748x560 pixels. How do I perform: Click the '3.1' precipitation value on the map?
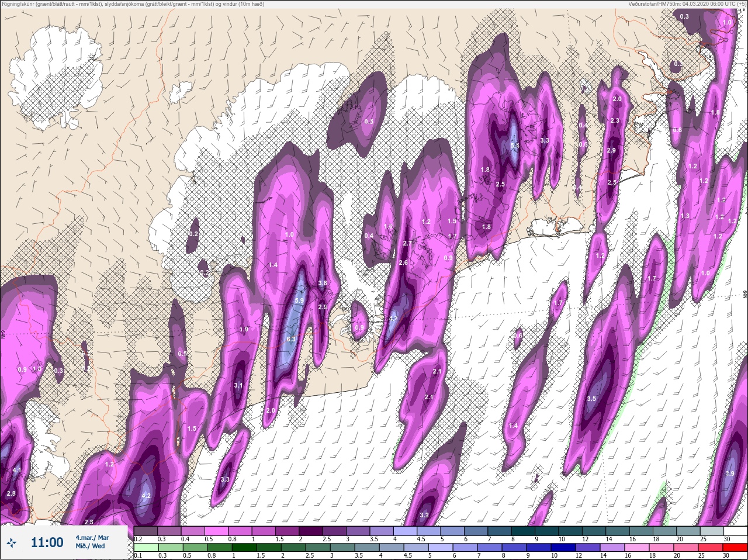238,385
